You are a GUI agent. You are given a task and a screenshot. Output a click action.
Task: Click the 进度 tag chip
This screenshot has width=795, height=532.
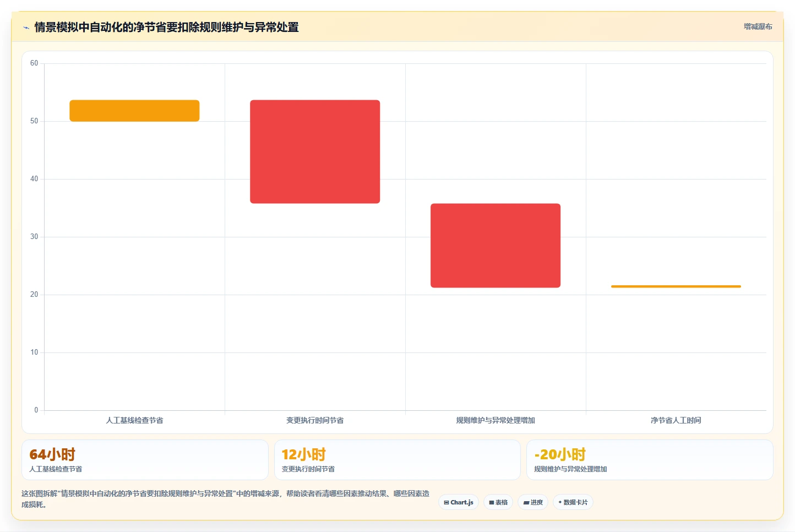[533, 502]
